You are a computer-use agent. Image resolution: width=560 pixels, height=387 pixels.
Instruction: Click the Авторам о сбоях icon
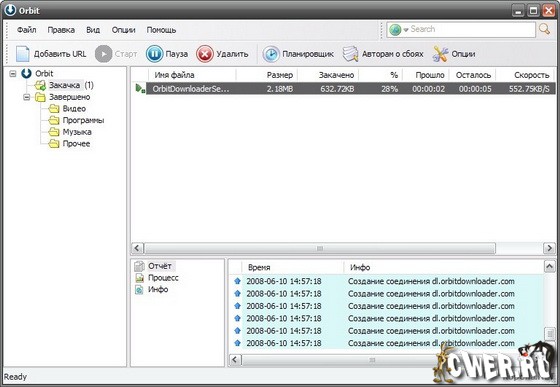[350, 54]
